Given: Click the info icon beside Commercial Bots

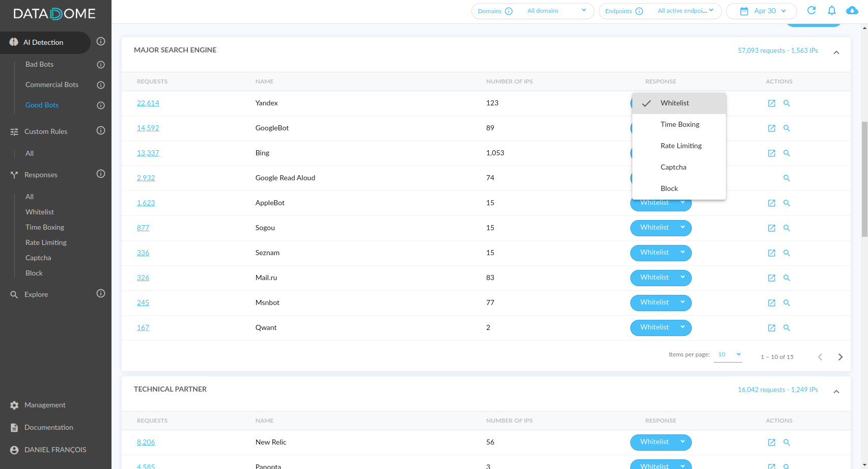Looking at the screenshot, I should point(101,85).
